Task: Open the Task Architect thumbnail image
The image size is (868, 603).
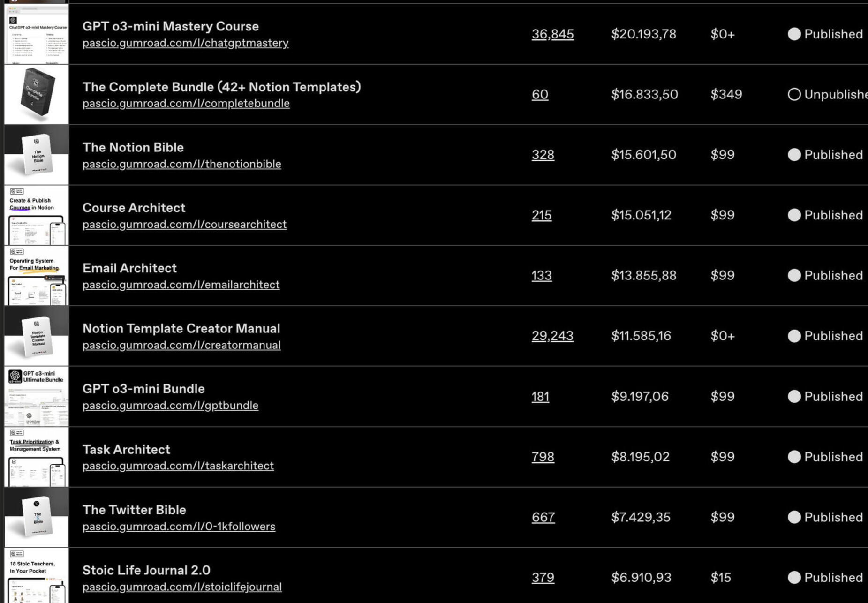Action: [x=37, y=457]
